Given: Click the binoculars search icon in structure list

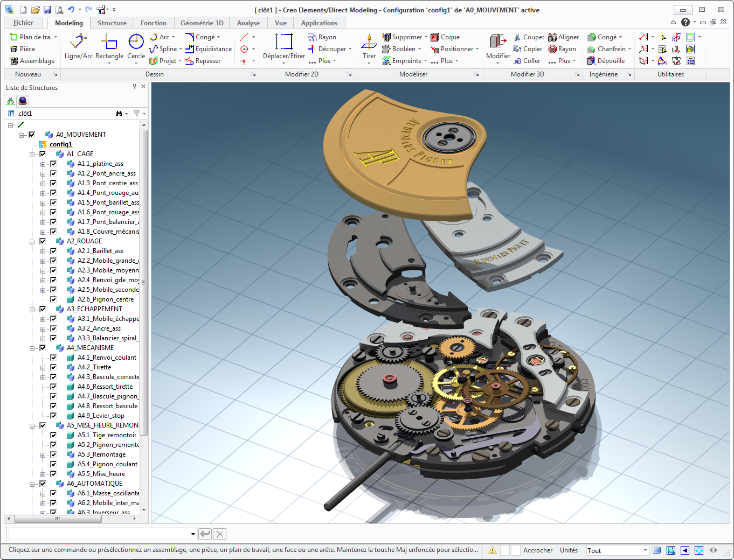Looking at the screenshot, I should (x=119, y=114).
